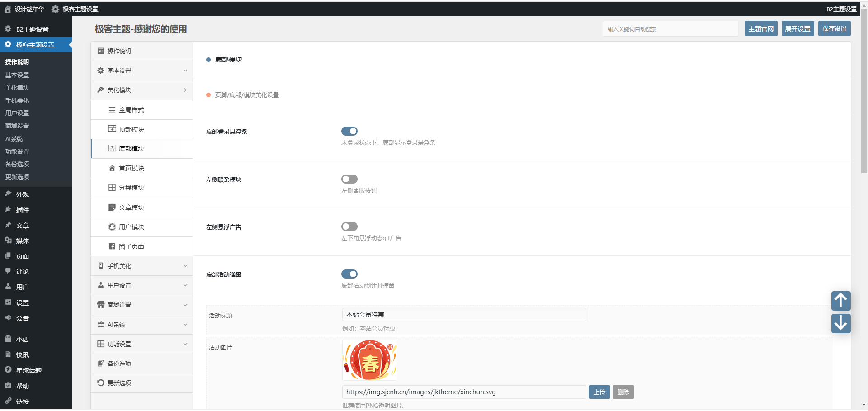The width and height of the screenshot is (868, 411).
Task: Enable the 左侧联系模块 toggle
Action: point(349,179)
